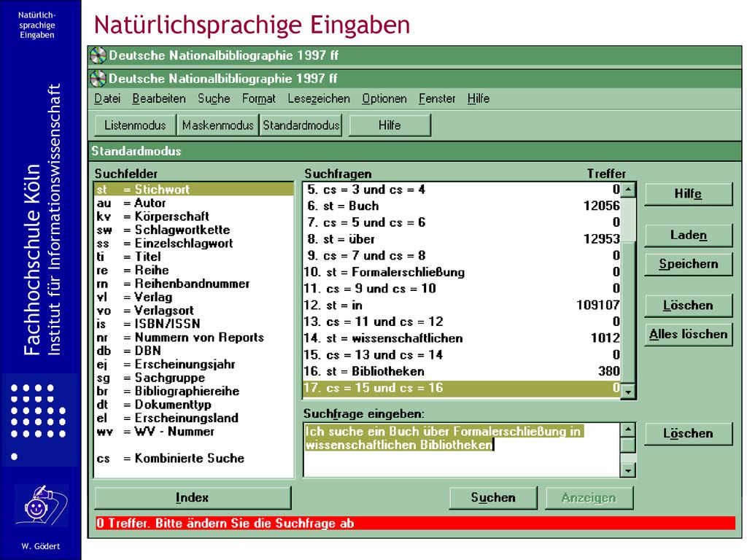Select search field 'wv = WV - Nummer'

pos(194,432)
